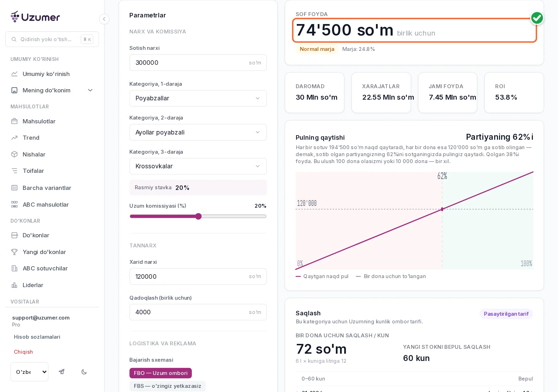Open the Kategoriya 1-daraja Poyabzallar dropdown
The image size is (558, 392).
pyautogui.click(x=198, y=98)
